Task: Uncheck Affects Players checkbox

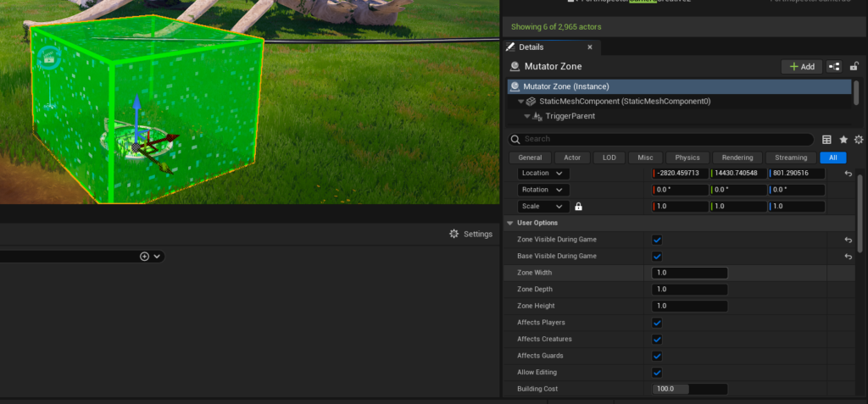Action: tap(657, 323)
